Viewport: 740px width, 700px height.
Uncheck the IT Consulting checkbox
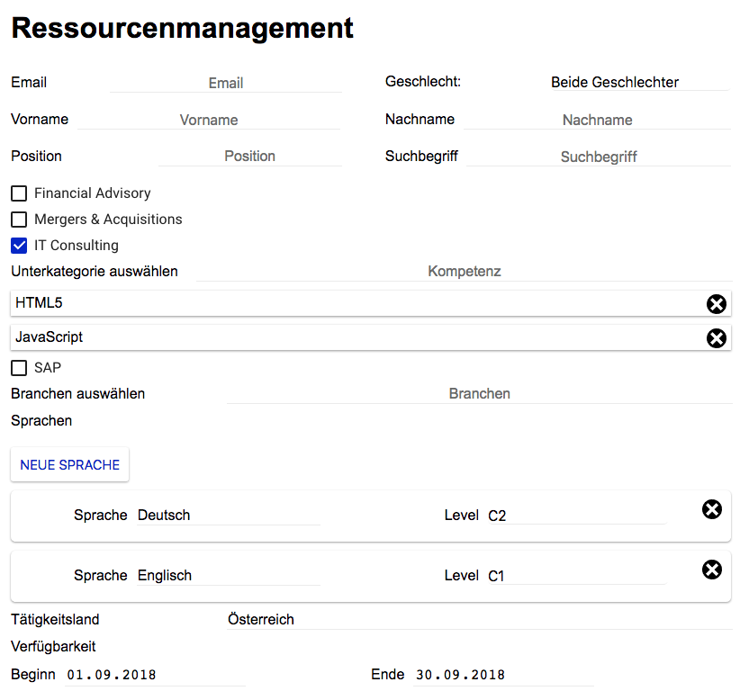tap(19, 246)
